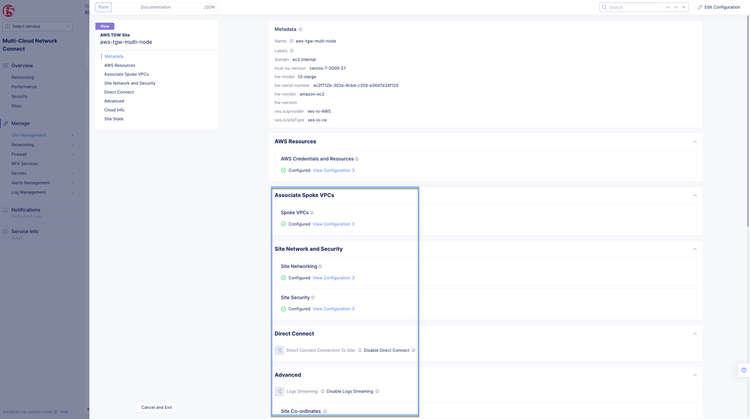
Task: Switch to the Documentation tab
Action: 155,7
